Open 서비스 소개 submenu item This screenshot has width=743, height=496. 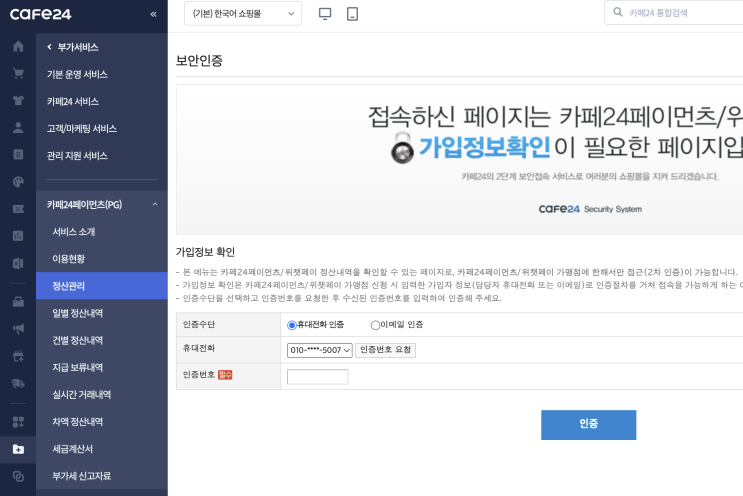coord(73,232)
